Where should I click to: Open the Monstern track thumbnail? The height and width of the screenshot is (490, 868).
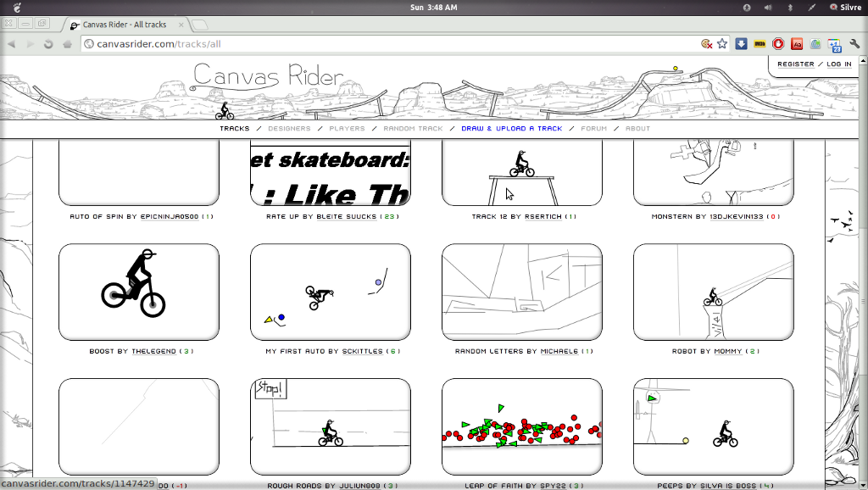pos(714,172)
